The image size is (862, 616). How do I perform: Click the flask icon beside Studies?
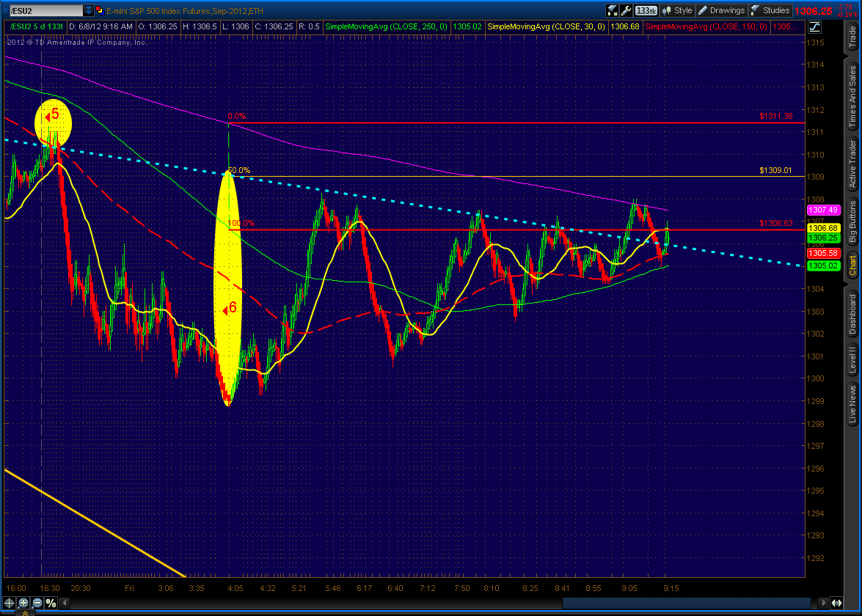[756, 10]
